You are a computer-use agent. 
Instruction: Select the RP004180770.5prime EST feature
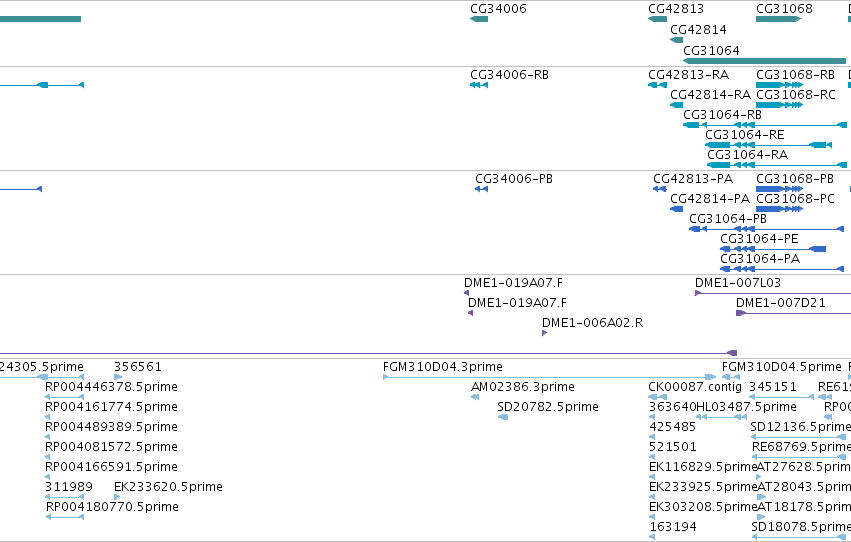tap(65, 517)
